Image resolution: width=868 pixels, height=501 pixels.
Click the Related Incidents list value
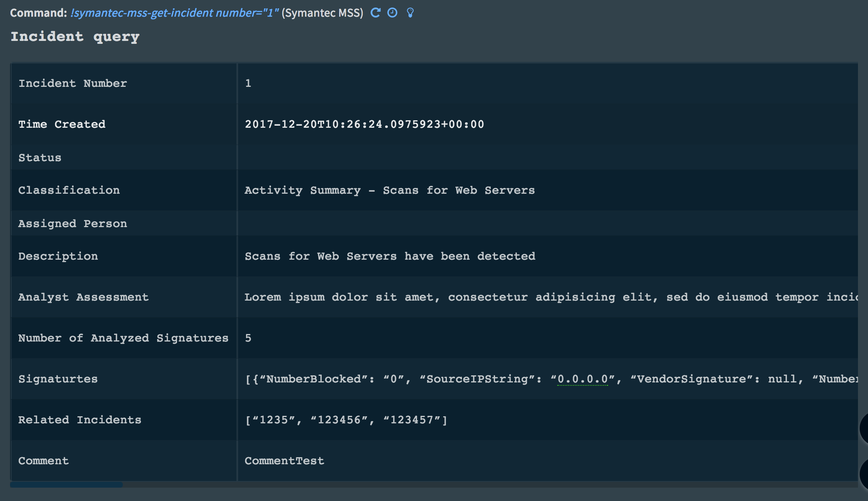346,420
